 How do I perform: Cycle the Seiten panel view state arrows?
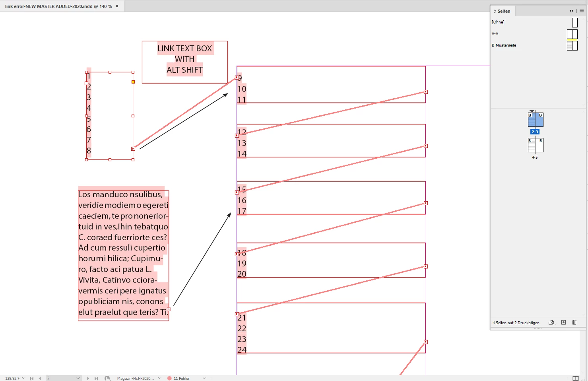495,11
